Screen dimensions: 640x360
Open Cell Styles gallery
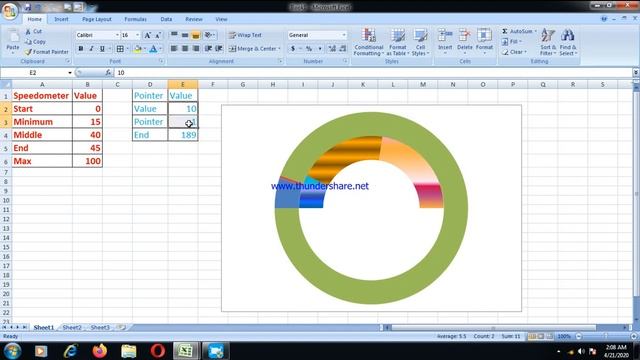pos(420,42)
